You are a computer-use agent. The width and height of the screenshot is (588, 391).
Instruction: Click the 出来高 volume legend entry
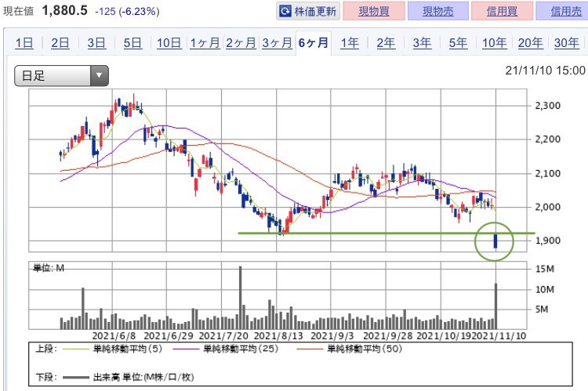click(129, 377)
